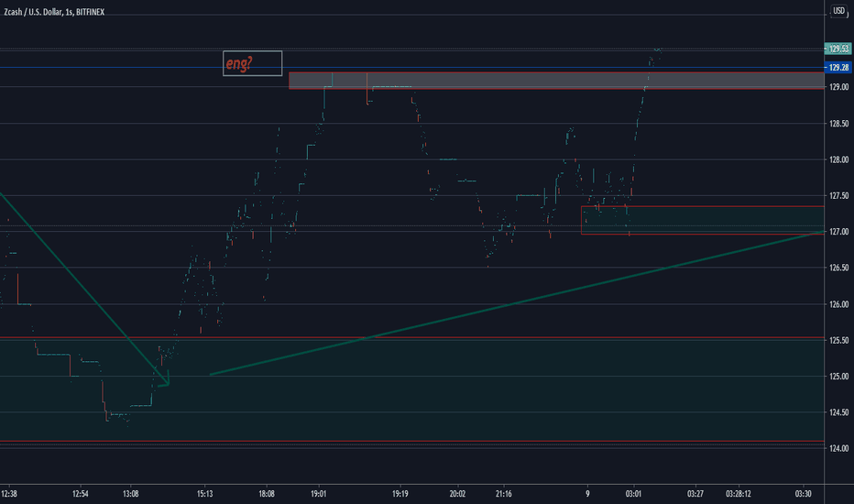Select the rising green trendline
The height and width of the screenshot is (504, 854).
point(516,303)
